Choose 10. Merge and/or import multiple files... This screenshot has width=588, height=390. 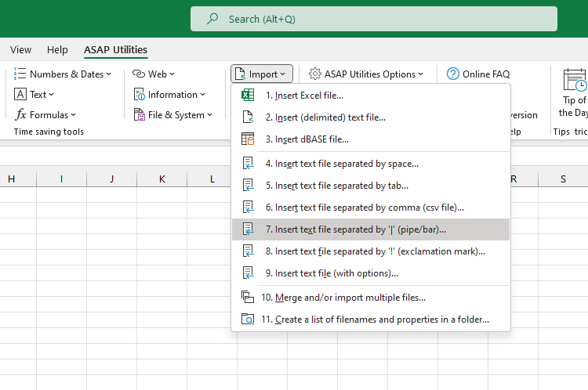[x=371, y=297]
